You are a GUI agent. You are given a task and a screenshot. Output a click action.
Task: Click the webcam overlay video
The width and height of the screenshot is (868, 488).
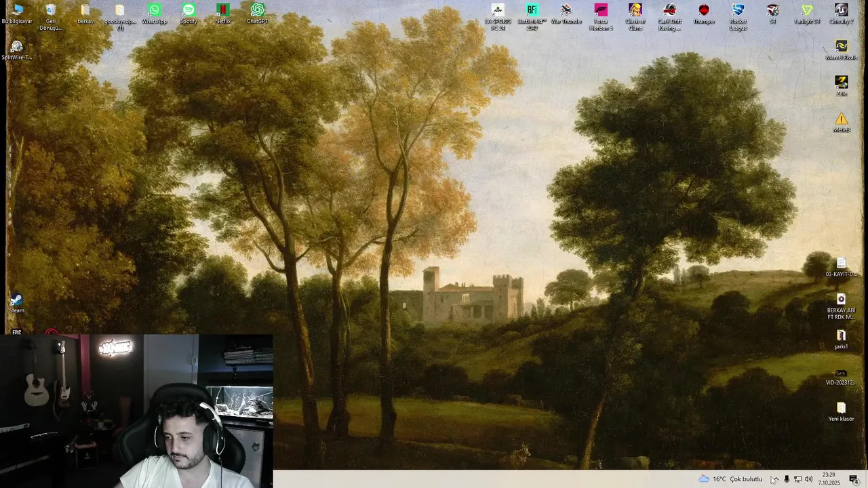click(136, 411)
